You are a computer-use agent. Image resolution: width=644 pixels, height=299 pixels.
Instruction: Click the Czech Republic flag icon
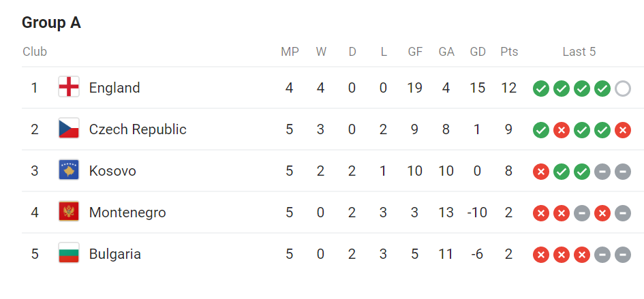69,129
